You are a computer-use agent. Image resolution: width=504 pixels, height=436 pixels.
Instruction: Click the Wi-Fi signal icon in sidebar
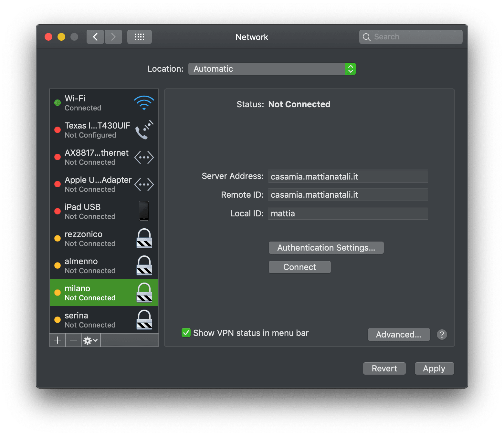144,103
